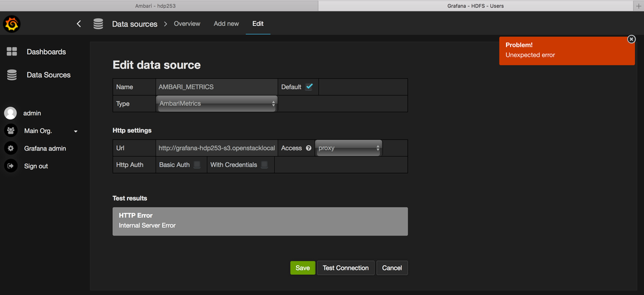Enable the With Credentials checkbox
The image size is (644, 295).
(x=265, y=165)
